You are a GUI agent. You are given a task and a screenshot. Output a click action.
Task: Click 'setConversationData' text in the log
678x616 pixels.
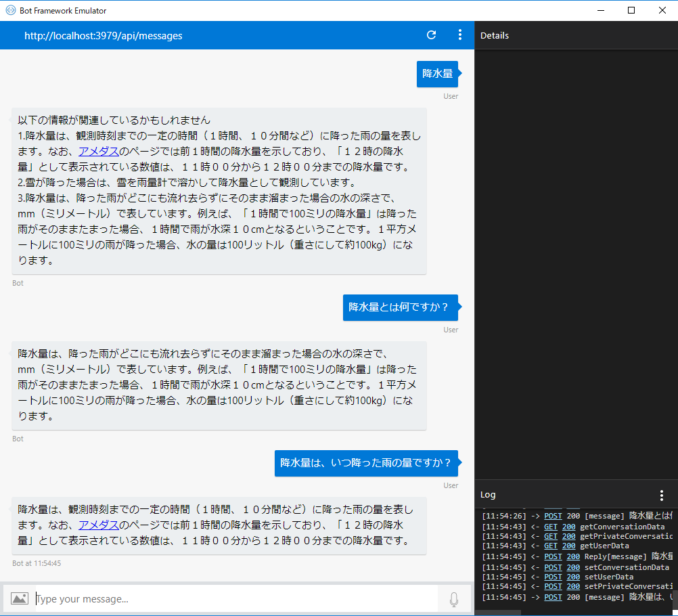[x=627, y=567]
